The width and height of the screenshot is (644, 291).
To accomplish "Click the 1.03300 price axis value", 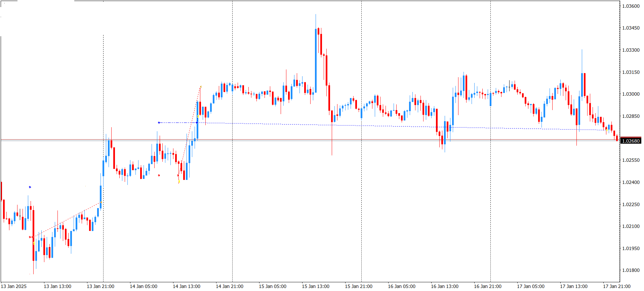I will [631, 50].
